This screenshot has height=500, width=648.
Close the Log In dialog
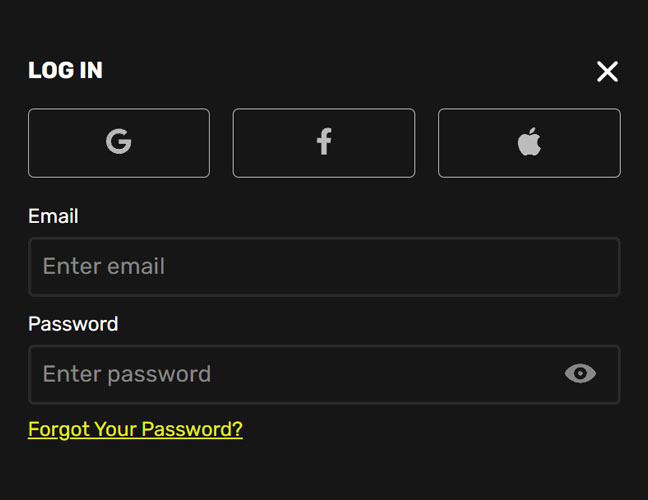607,71
